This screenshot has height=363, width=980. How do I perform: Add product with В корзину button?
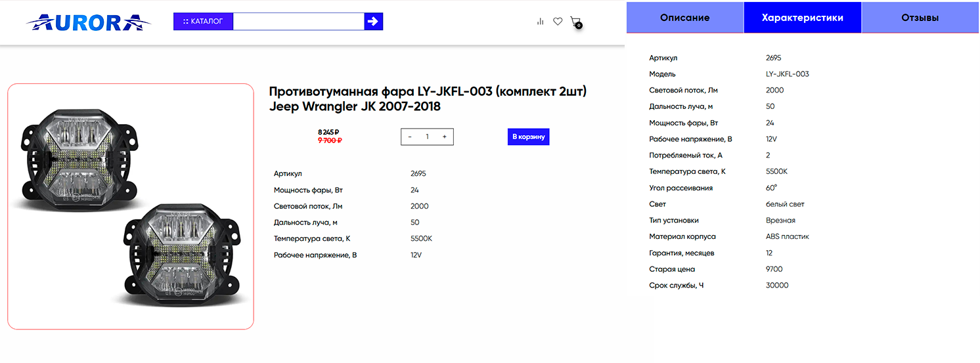(528, 137)
